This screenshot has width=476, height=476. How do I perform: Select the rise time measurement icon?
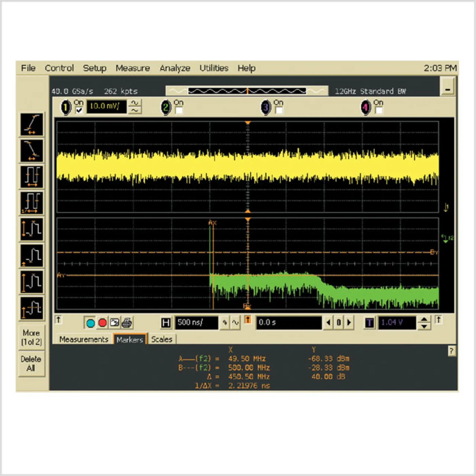pyautogui.click(x=32, y=125)
